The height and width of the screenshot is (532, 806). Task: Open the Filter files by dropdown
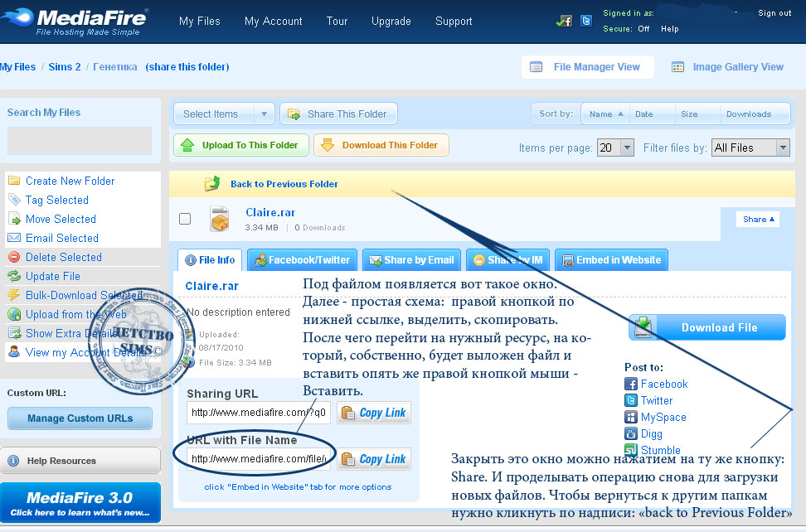tap(750, 148)
